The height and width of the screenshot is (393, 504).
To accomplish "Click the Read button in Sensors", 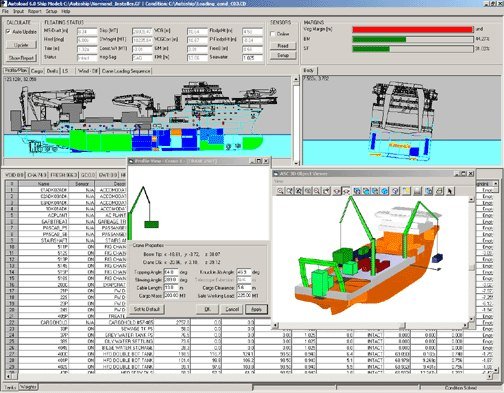I will click(x=283, y=46).
